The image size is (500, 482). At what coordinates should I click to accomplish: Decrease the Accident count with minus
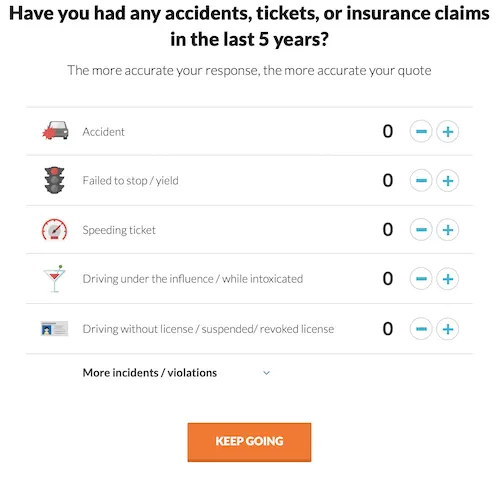(x=421, y=131)
